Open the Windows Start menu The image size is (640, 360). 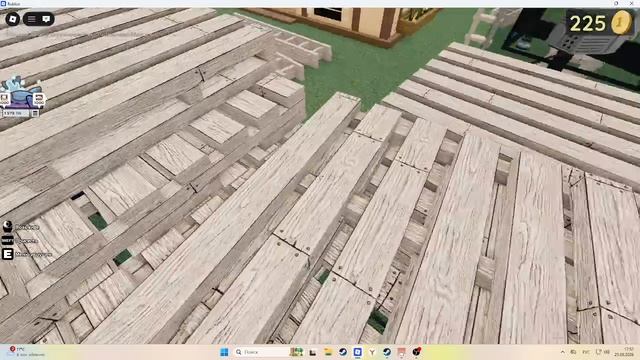224,352
